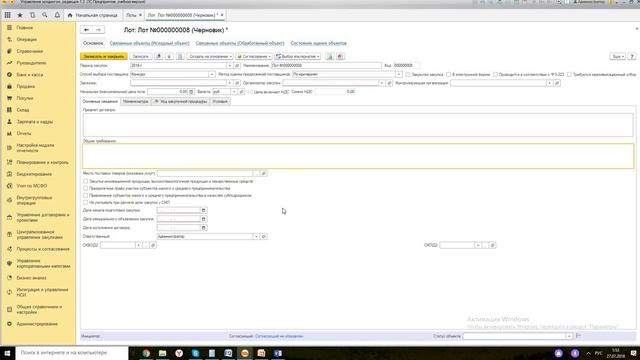640x360 pixels.
Task: Open the Период закупок linked item
Action: point(237,65)
